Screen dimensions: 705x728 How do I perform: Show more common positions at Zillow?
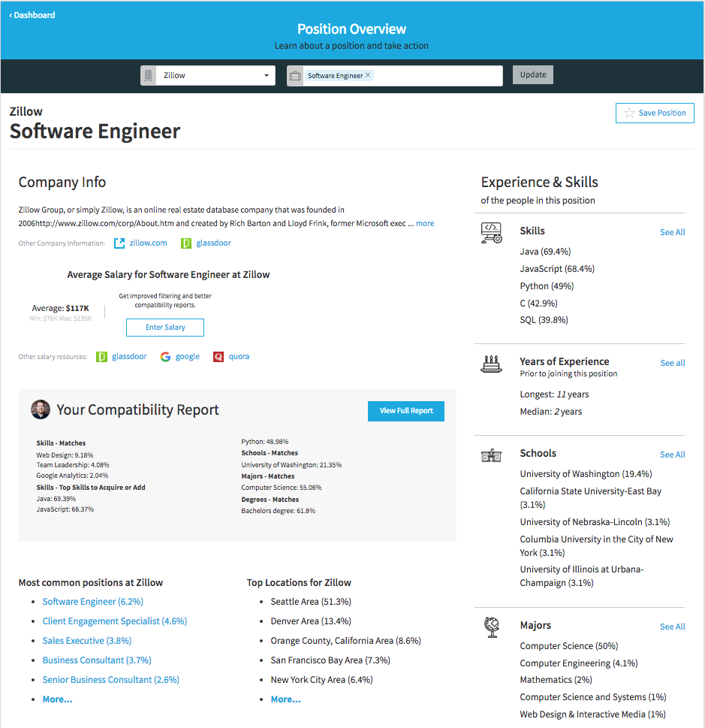(58, 699)
